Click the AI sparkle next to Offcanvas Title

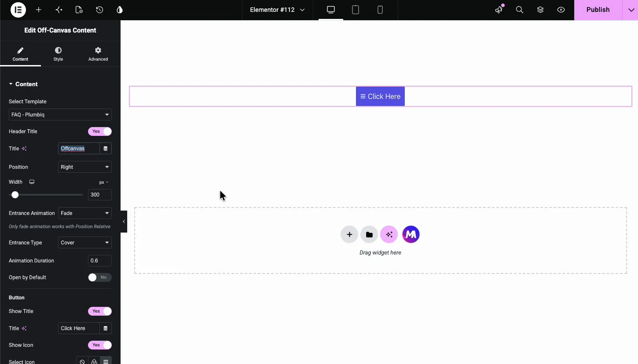[24, 149]
